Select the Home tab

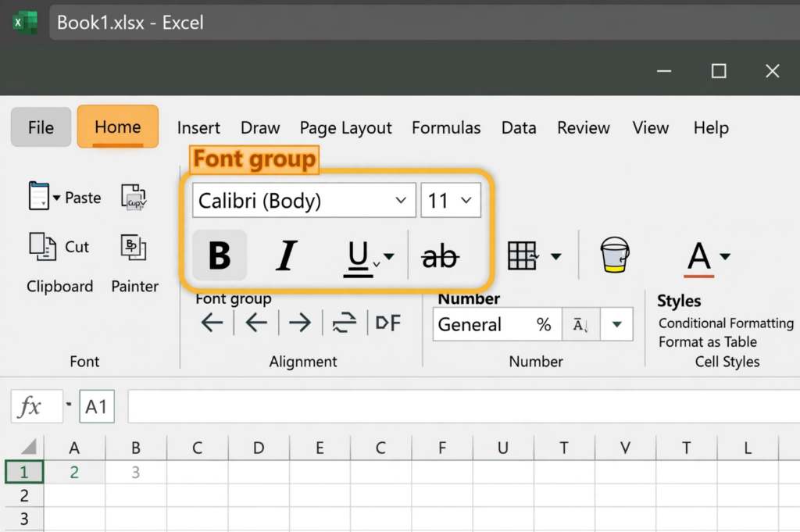(x=118, y=127)
